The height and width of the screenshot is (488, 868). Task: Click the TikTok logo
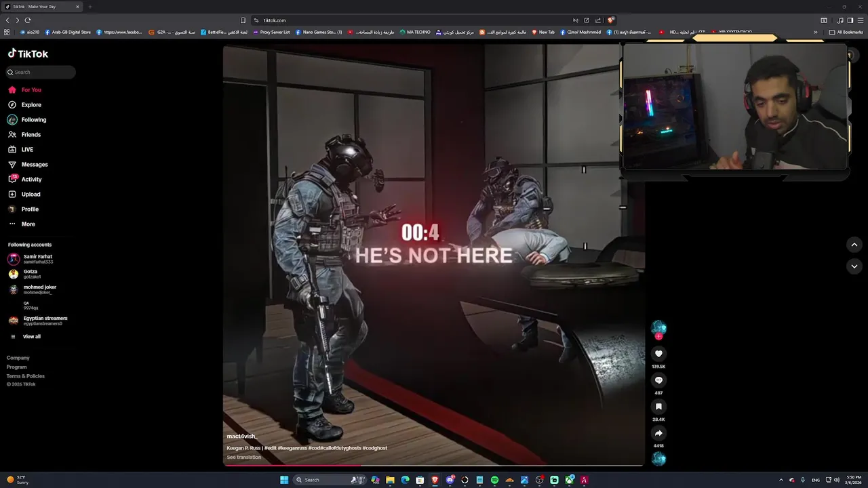click(x=28, y=54)
